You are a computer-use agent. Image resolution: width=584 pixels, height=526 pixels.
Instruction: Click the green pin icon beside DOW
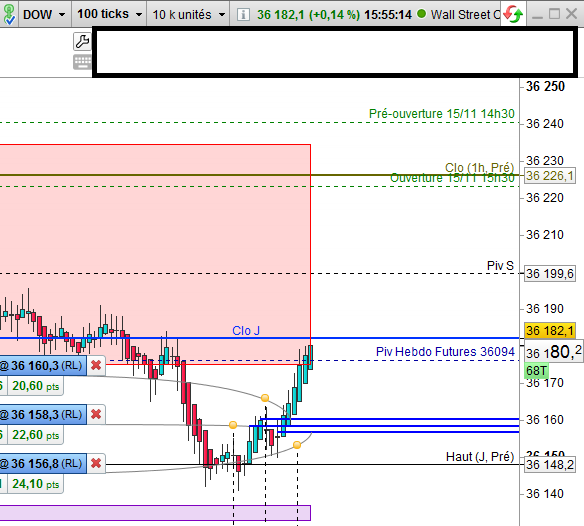9,14
